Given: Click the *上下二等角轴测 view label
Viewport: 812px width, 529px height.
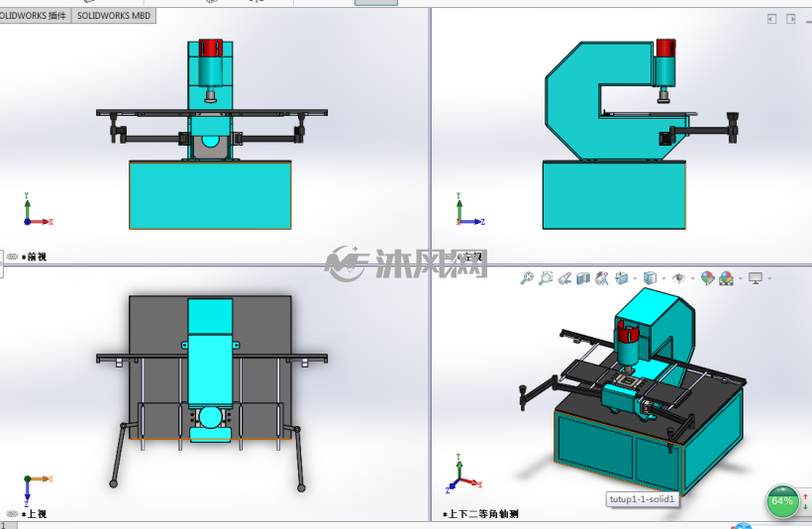Looking at the screenshot, I should (480, 514).
